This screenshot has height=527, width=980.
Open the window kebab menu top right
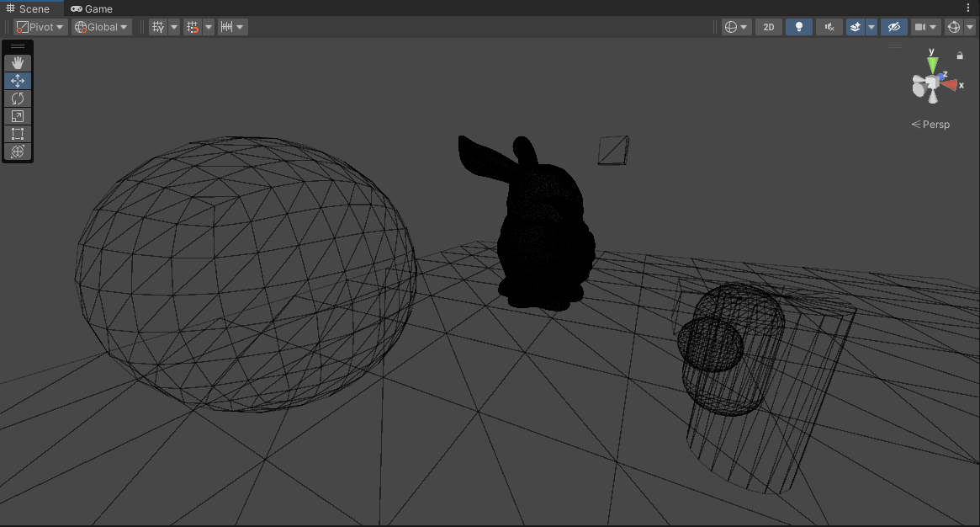[x=969, y=7]
